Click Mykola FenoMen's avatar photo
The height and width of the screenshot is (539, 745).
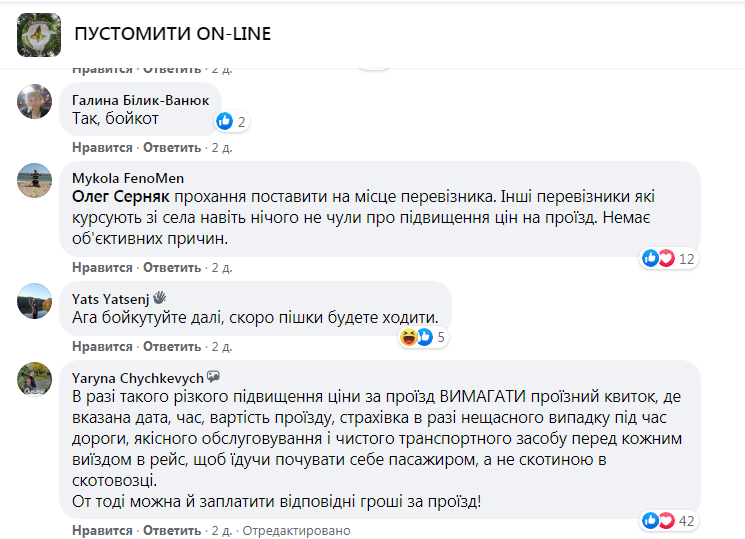pos(35,180)
